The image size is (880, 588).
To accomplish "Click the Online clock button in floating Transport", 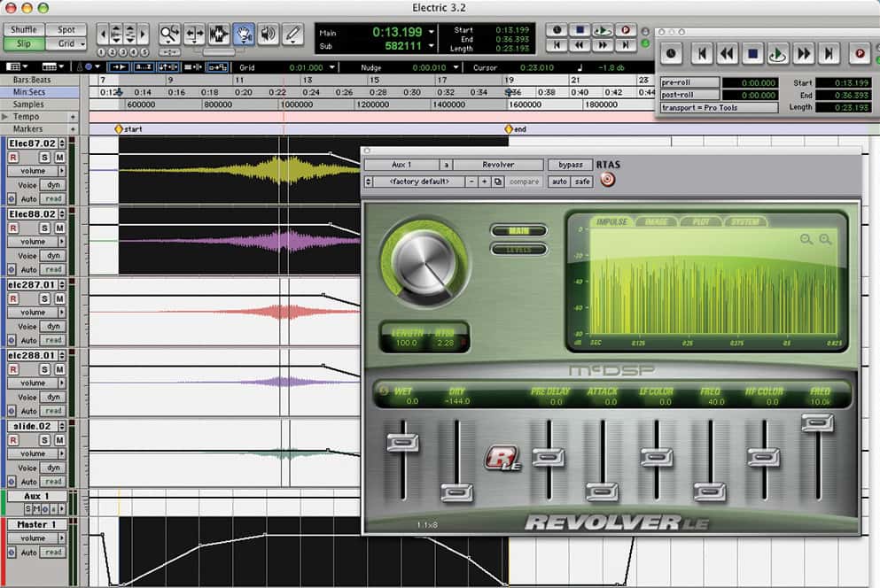I will pyautogui.click(x=671, y=54).
